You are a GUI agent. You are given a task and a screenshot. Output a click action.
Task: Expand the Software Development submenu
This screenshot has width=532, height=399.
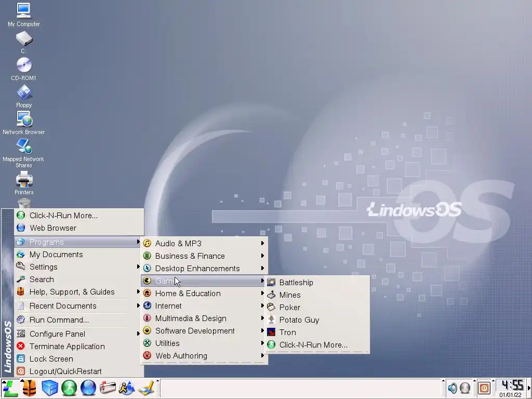(204, 331)
